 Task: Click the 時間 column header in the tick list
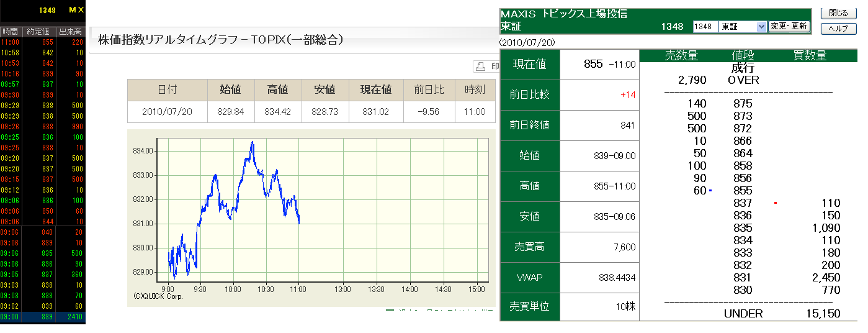(10, 32)
